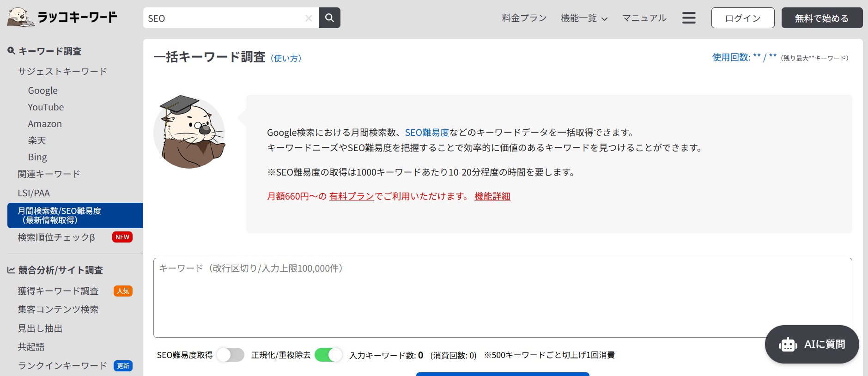Open マニュアル in the header
The height and width of the screenshot is (376, 868).
644,18
